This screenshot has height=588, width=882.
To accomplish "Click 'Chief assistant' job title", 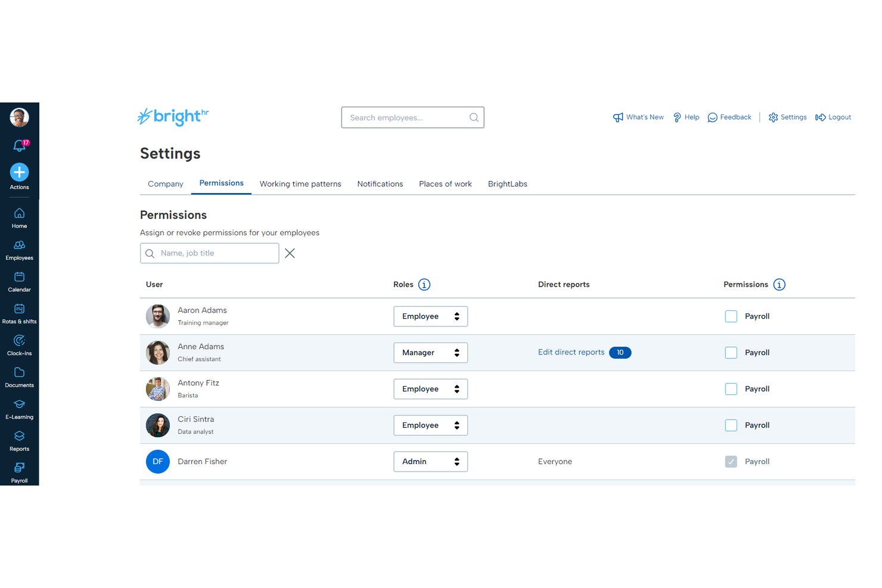I will coord(199,359).
